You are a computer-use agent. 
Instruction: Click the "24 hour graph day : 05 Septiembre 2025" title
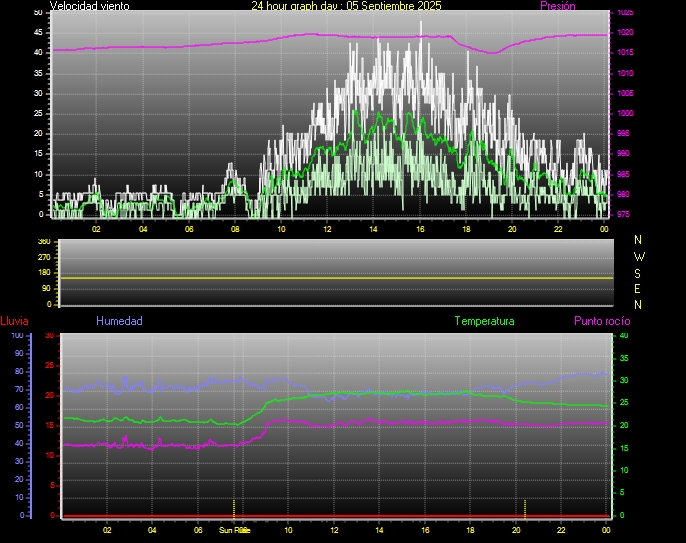click(346, 6)
